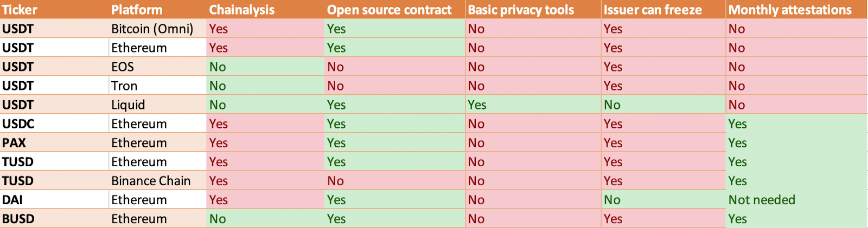Click the Monthly attestations header cell

coord(797,10)
